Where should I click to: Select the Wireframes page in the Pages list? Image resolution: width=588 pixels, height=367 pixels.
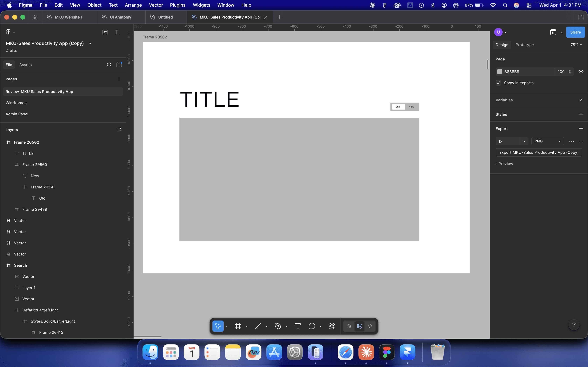click(16, 103)
